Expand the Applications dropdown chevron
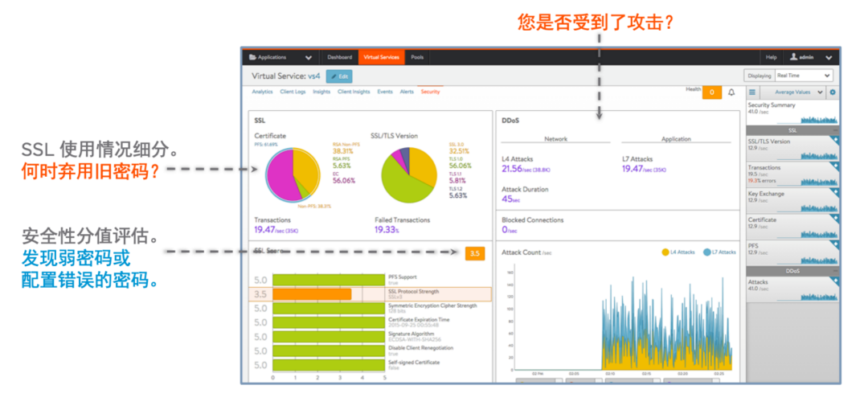 [309, 58]
